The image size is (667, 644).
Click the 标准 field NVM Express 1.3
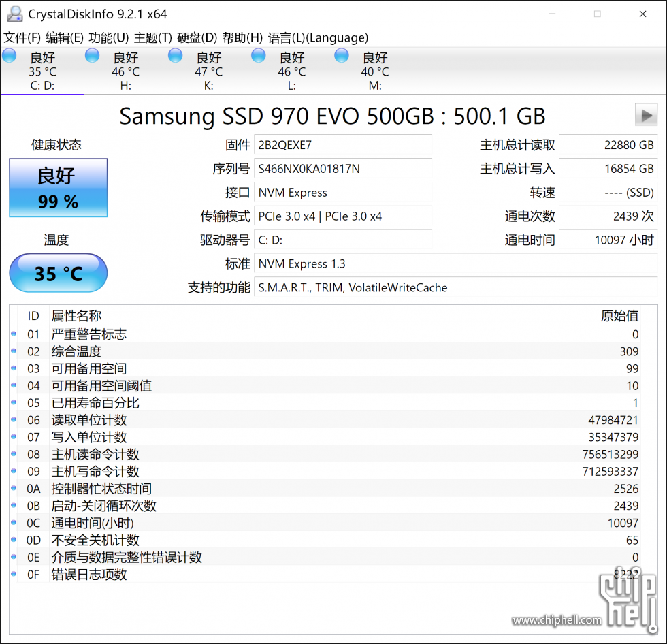(456, 263)
